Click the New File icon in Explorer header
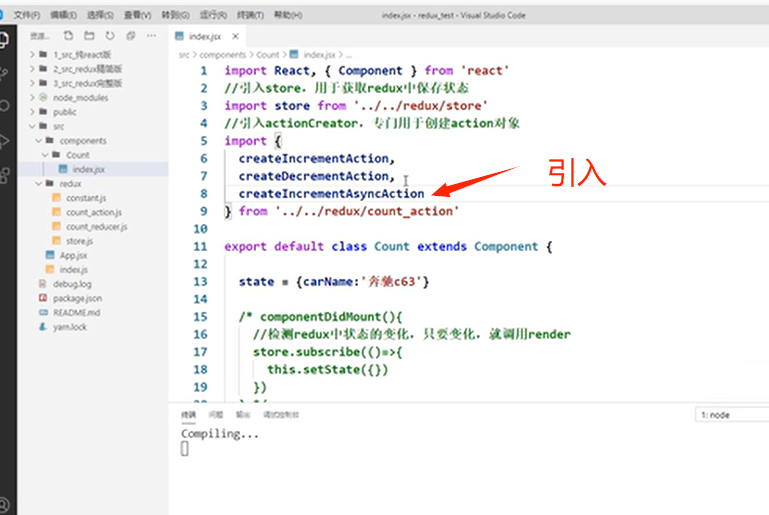Image resolution: width=769 pixels, height=515 pixels. pyautogui.click(x=68, y=36)
